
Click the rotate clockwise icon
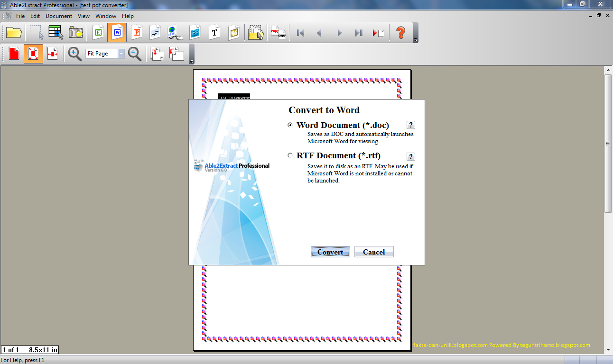coord(157,54)
